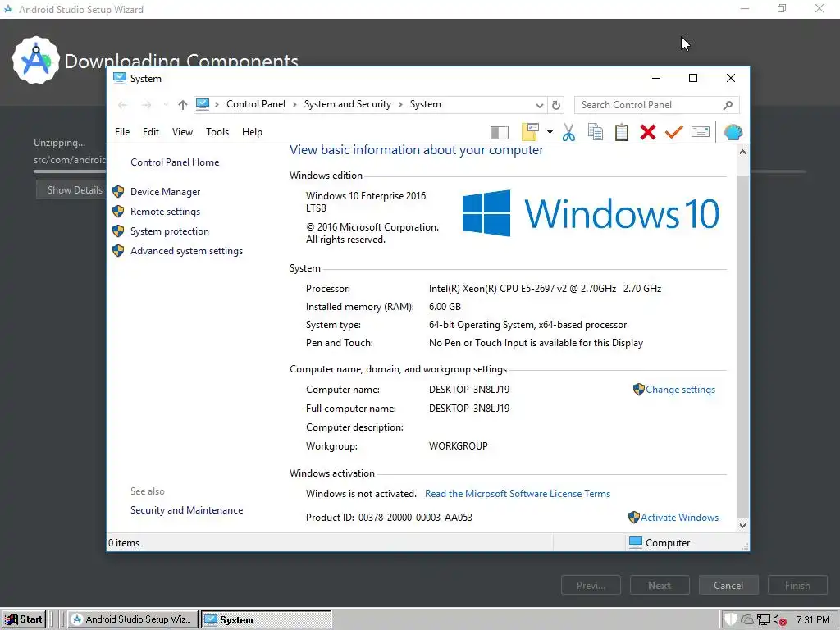Image resolution: width=840 pixels, height=630 pixels.
Task: Expand the view options dropdown arrow
Action: (x=550, y=132)
